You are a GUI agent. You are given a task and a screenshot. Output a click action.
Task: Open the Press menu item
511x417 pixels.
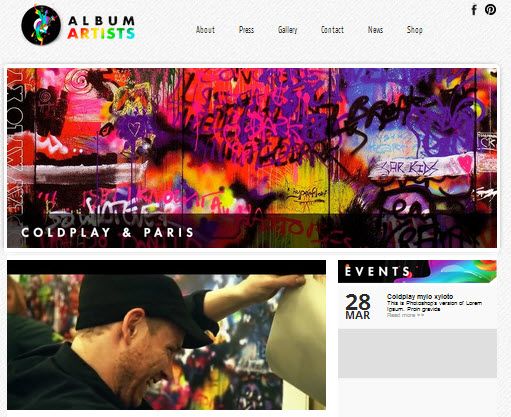point(246,30)
